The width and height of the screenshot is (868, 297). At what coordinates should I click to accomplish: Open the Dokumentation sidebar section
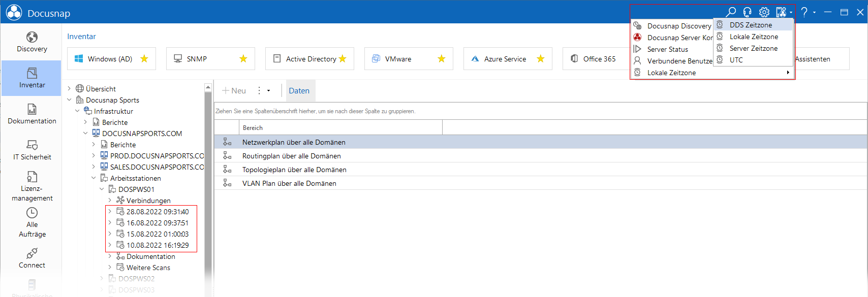coord(32,114)
